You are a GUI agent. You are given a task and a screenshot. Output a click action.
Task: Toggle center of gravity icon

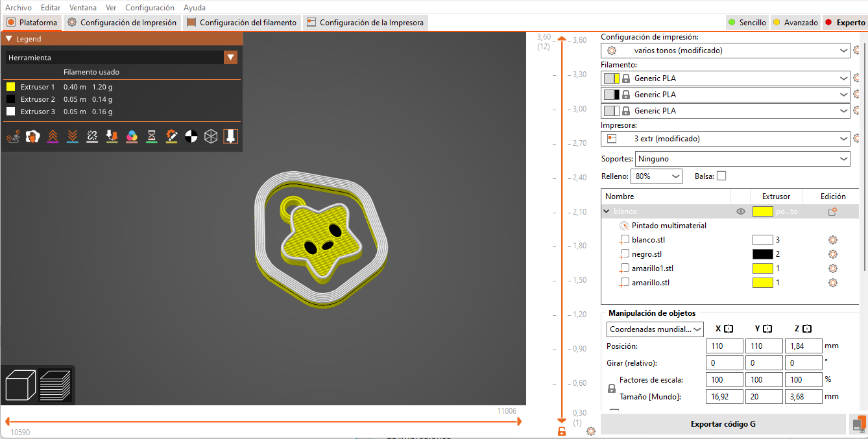click(191, 136)
